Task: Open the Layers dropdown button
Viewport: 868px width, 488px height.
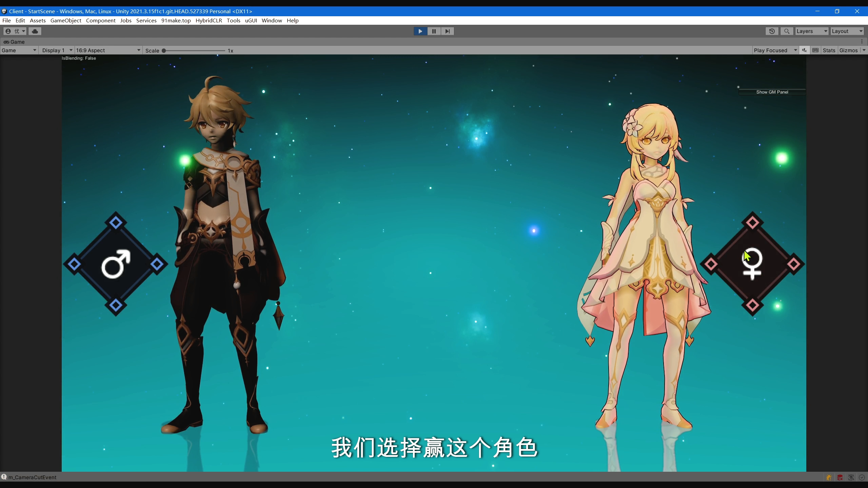Action: 811,31
